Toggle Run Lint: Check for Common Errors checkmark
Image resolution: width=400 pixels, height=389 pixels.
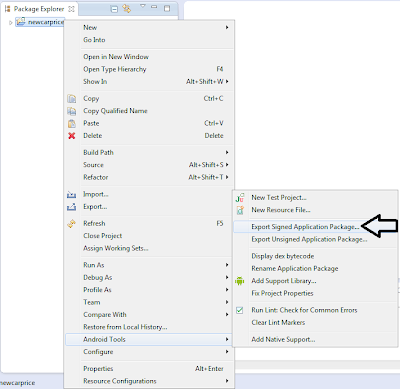tap(239, 310)
